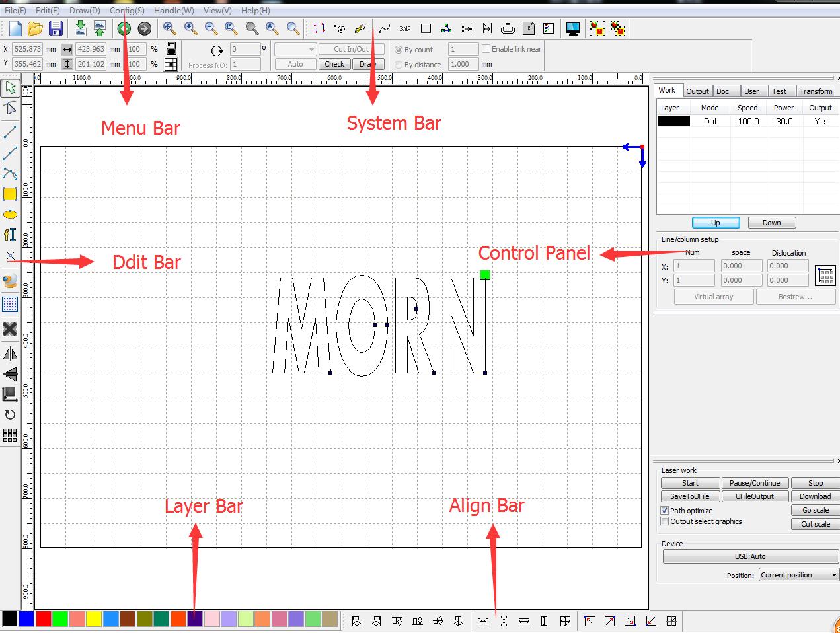Select the polyline drawing tool
Image resolution: width=840 pixels, height=633 pixels.
pos(10,153)
